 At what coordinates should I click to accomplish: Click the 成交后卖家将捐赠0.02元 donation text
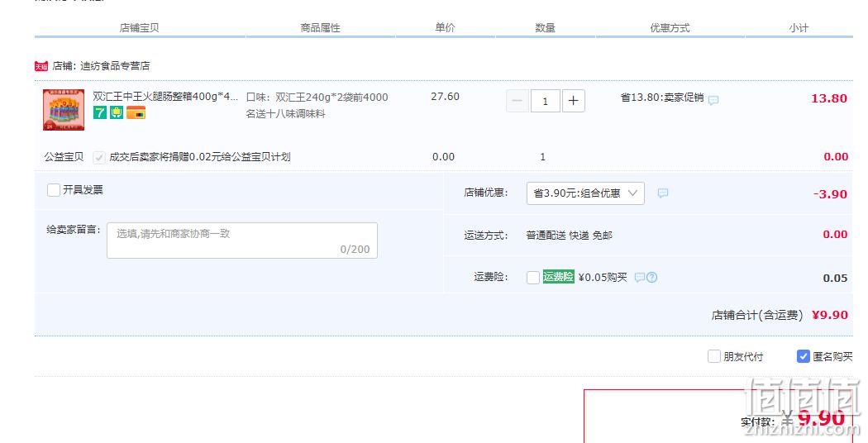coord(200,157)
